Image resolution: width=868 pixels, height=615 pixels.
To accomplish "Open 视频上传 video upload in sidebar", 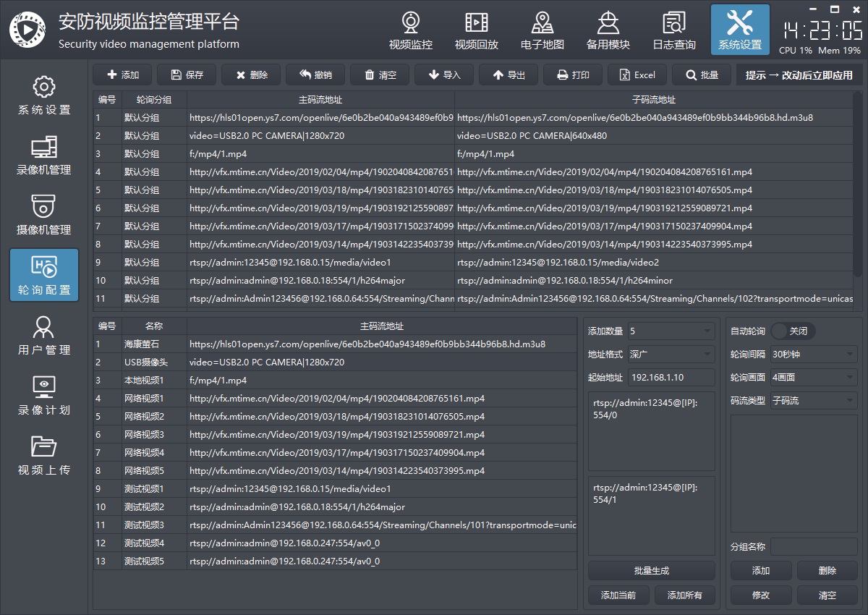I will tap(44, 455).
